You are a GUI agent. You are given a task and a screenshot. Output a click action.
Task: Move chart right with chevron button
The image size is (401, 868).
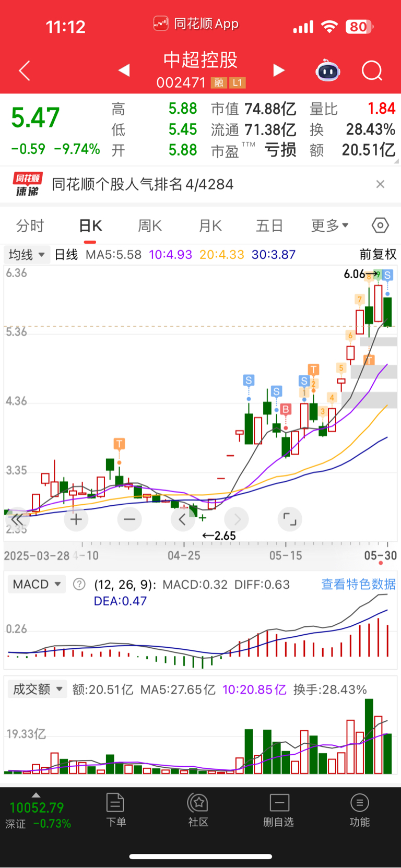[237, 519]
